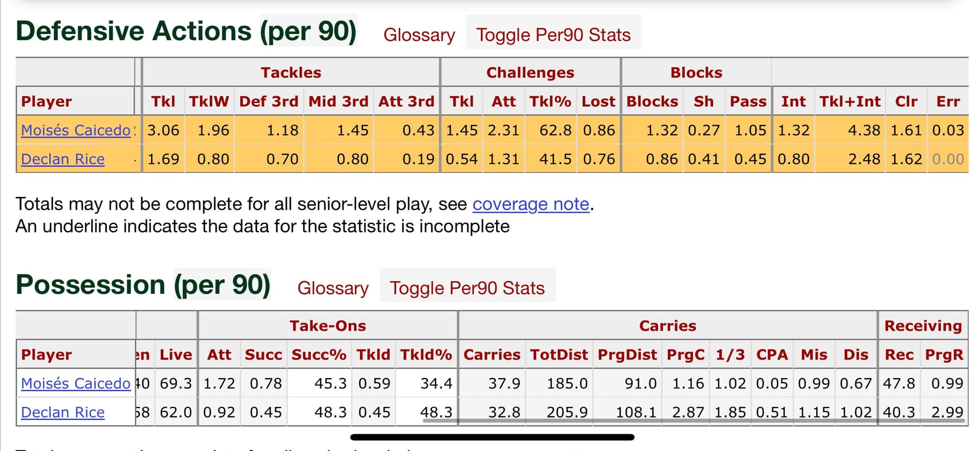Sort Possession table by Succ% column
The height and width of the screenshot is (451, 980).
(x=318, y=354)
